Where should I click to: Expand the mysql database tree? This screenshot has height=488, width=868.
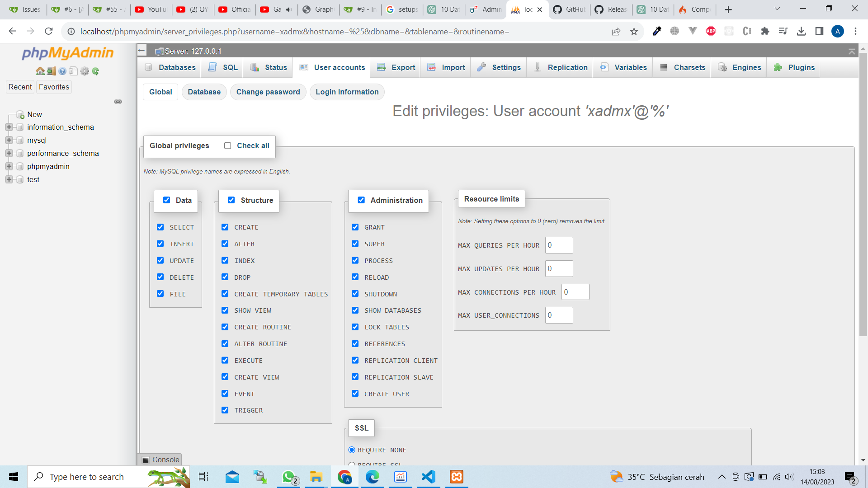tap(9, 140)
